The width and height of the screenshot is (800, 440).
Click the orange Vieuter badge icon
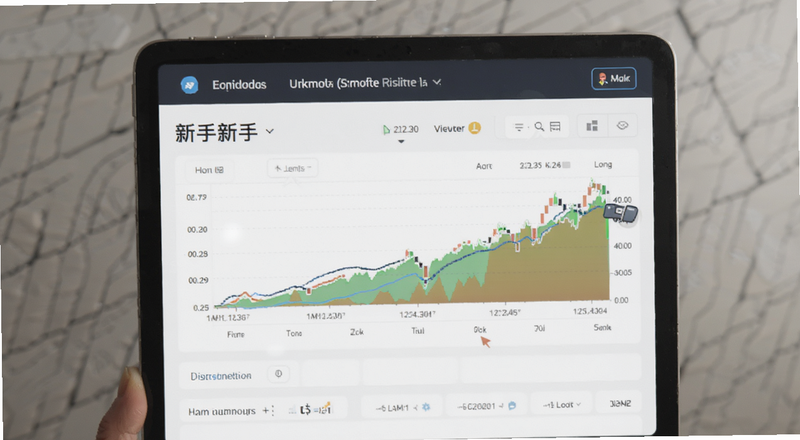(x=474, y=128)
